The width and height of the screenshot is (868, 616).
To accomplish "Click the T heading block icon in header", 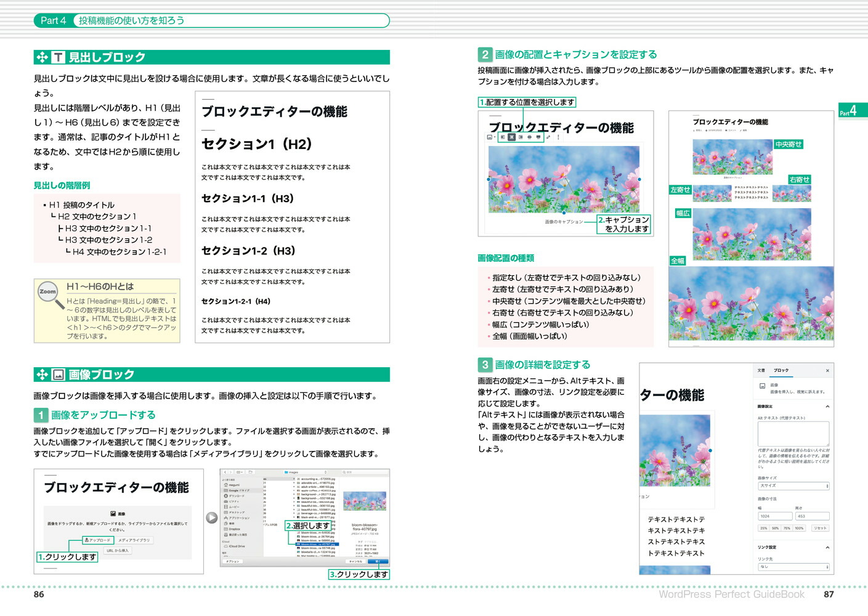I will 58,57.
